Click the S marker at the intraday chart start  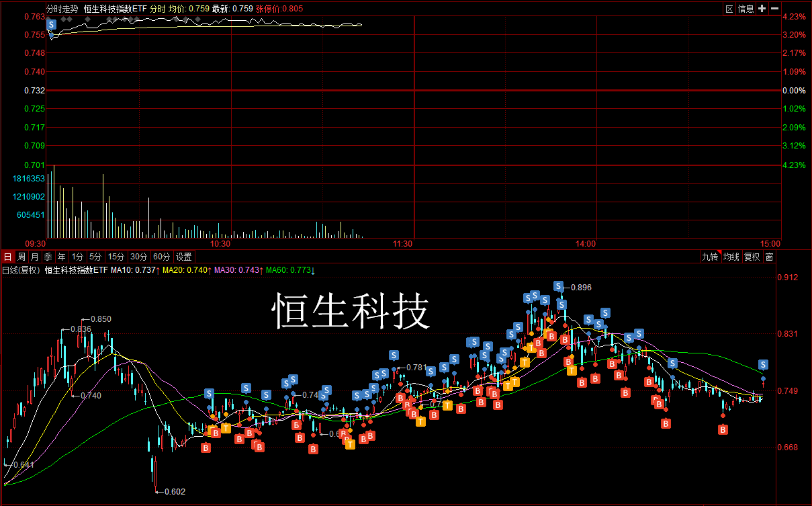tap(50, 24)
